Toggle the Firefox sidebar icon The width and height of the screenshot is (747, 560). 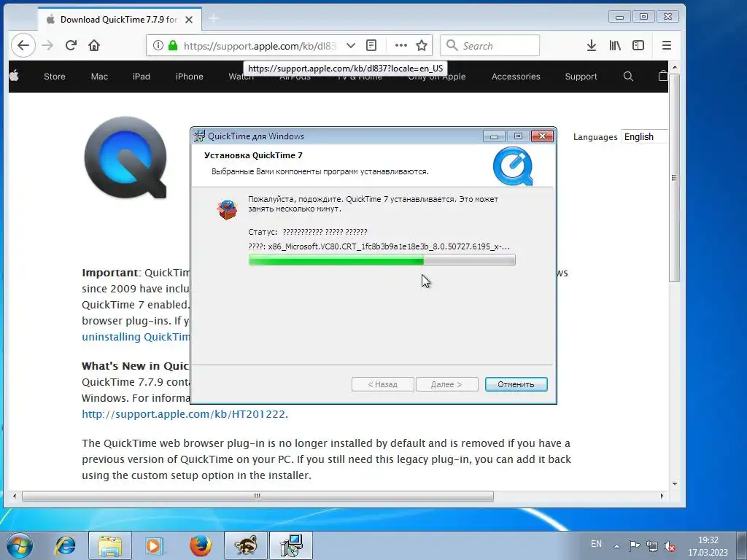tap(638, 45)
